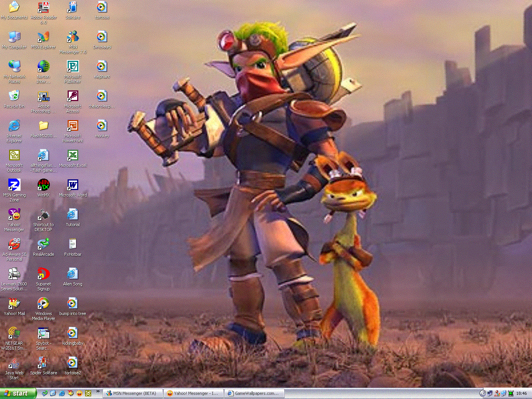The height and width of the screenshot is (399, 532).
Task: Launch Spider Solitaire from the desktop
Action: tap(43, 366)
